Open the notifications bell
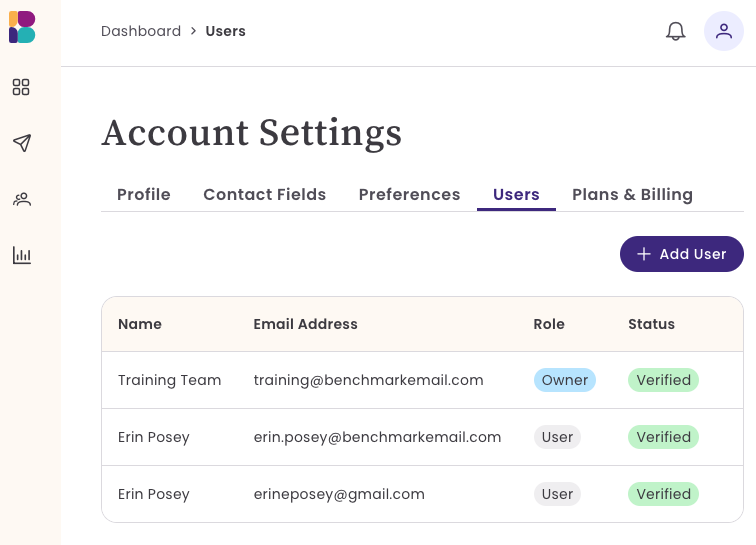This screenshot has width=756, height=545. [x=675, y=31]
